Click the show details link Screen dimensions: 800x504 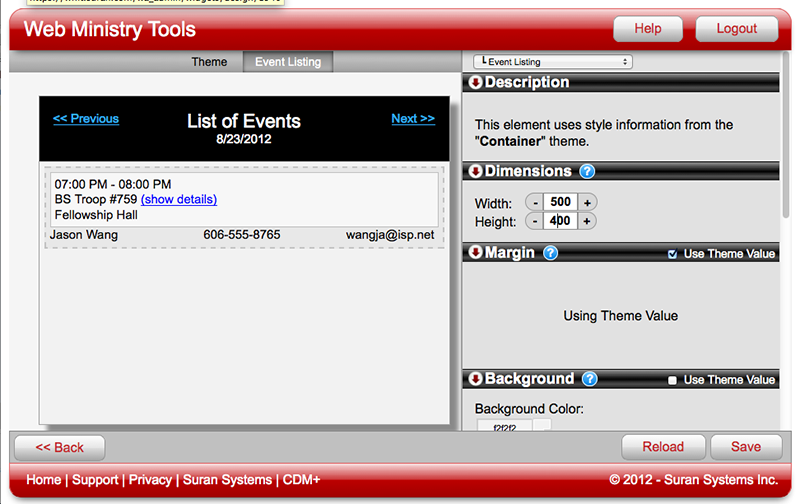179,199
